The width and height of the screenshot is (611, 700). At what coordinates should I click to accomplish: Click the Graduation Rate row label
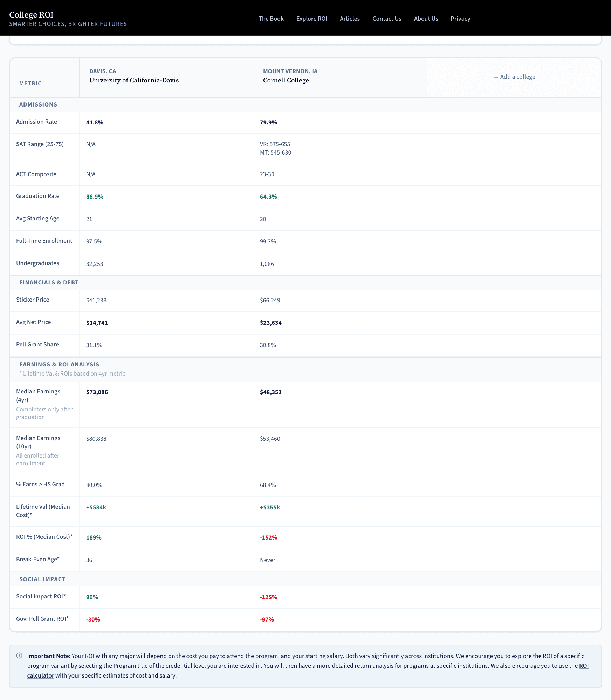[38, 196]
